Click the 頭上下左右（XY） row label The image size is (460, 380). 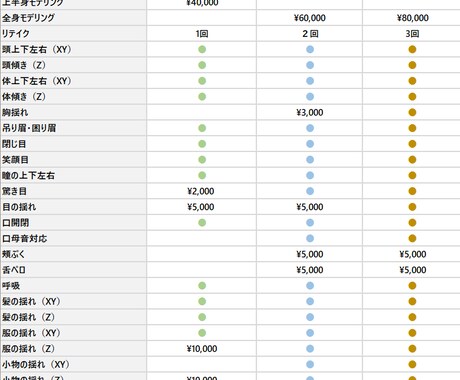tap(37, 49)
